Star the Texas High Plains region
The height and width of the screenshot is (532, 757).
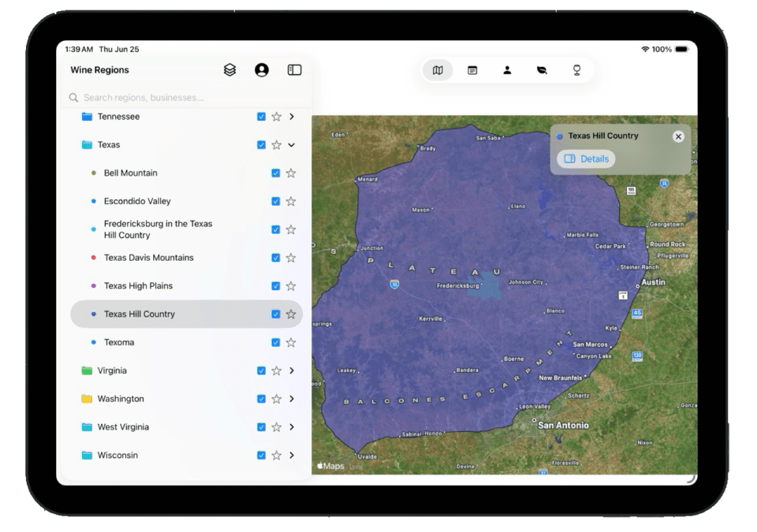pyautogui.click(x=291, y=286)
